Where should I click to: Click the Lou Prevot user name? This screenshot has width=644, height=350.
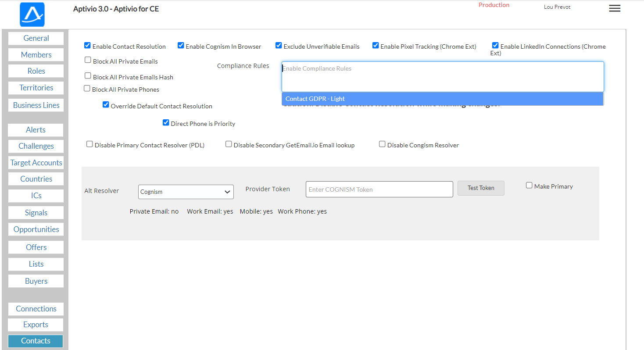pos(557,7)
